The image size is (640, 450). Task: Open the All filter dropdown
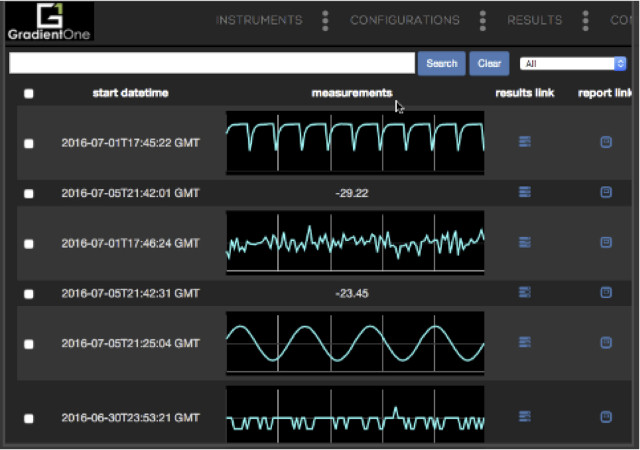[x=573, y=64]
